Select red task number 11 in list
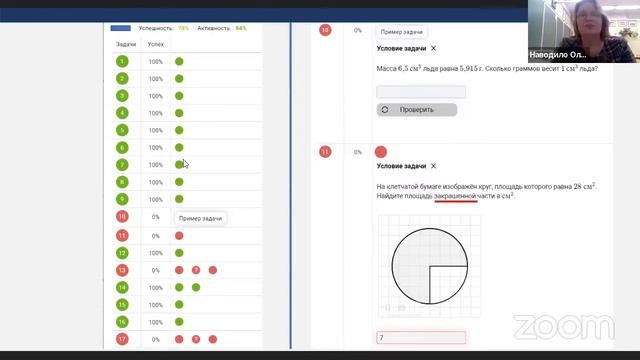Screen dimensions: 640x360 (122, 236)
